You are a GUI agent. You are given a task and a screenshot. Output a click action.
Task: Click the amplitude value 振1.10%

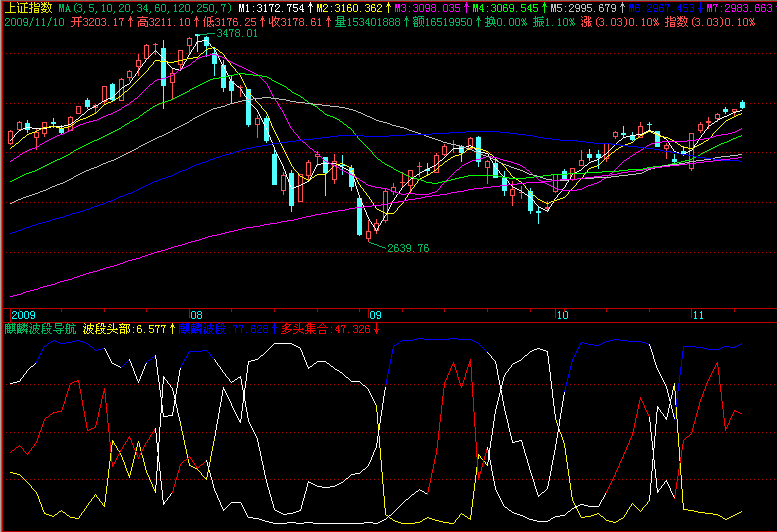click(554, 22)
